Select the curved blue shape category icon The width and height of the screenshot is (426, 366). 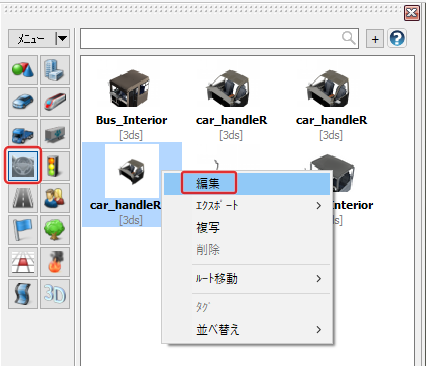coord(23,294)
